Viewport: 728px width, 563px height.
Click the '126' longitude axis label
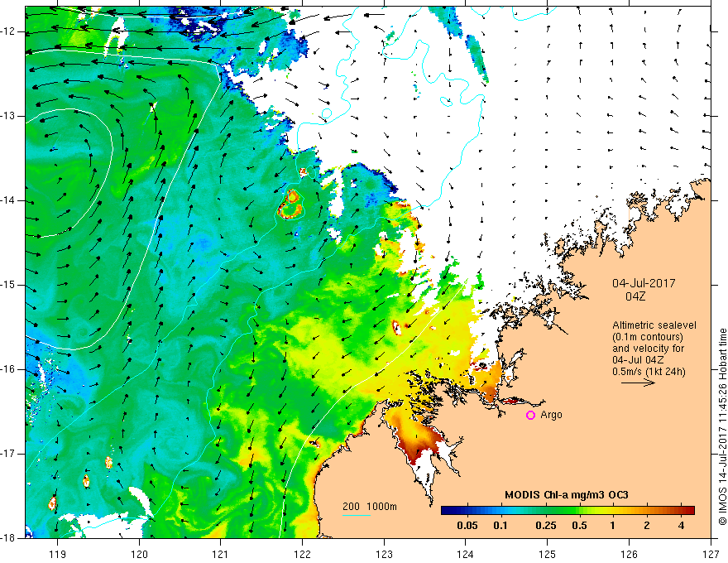pyautogui.click(x=629, y=554)
